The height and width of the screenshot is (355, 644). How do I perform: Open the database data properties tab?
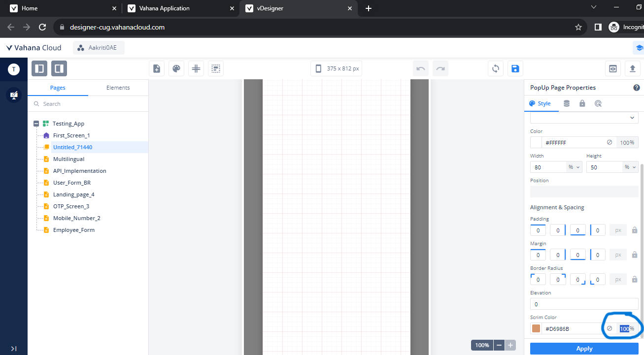tap(567, 103)
